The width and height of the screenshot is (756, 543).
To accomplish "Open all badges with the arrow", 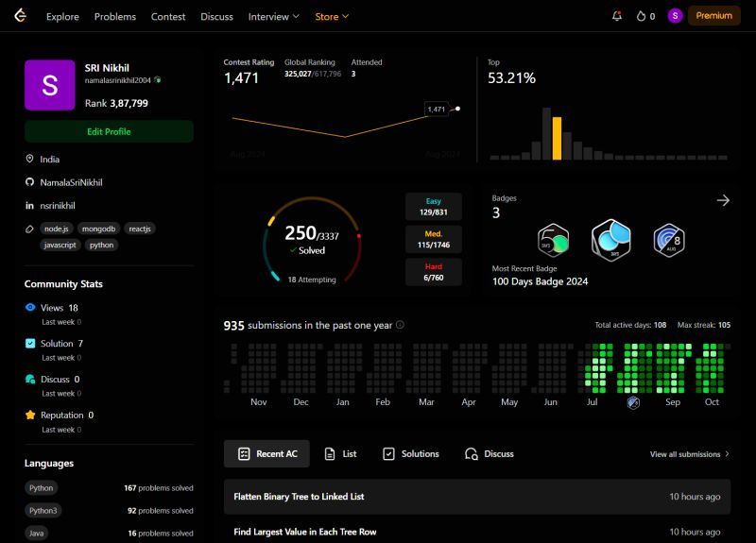I will click(723, 200).
